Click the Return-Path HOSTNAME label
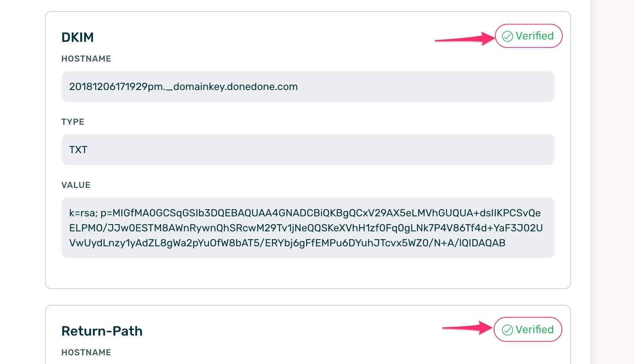Image resolution: width=635 pixels, height=364 pixels. [86, 352]
